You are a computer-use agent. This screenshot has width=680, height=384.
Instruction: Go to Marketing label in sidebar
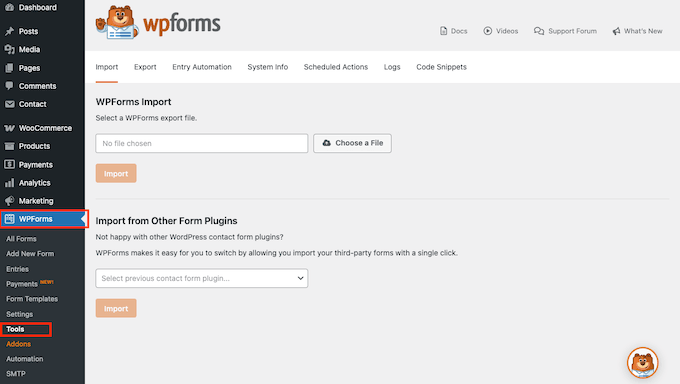coord(36,201)
